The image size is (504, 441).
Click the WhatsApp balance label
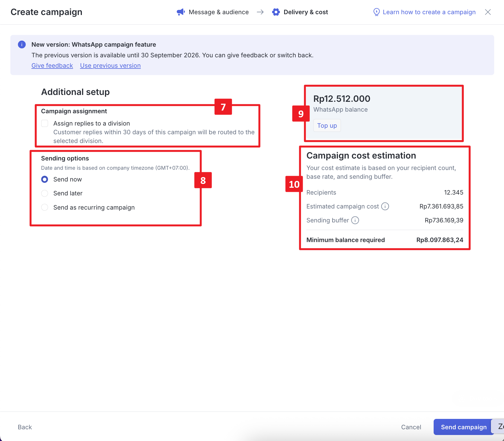pyautogui.click(x=340, y=109)
